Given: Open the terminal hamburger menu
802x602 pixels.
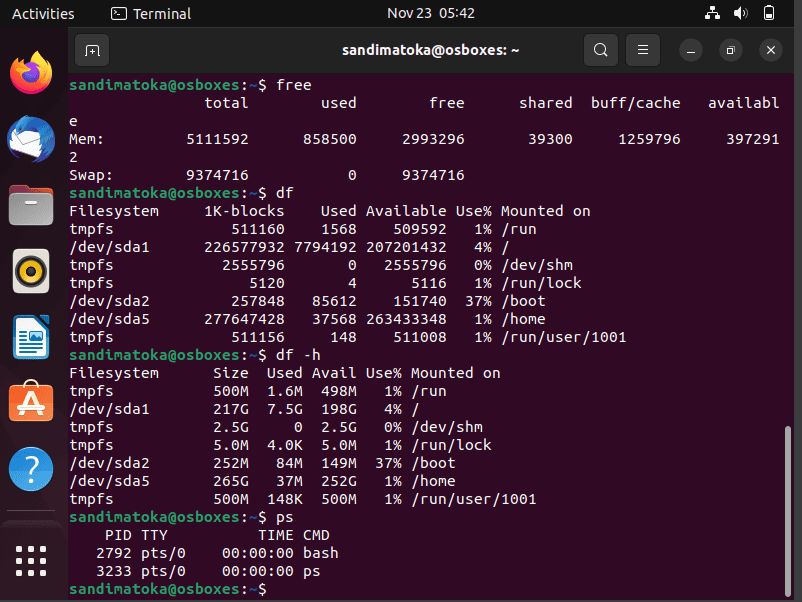Looking at the screenshot, I should coord(643,50).
